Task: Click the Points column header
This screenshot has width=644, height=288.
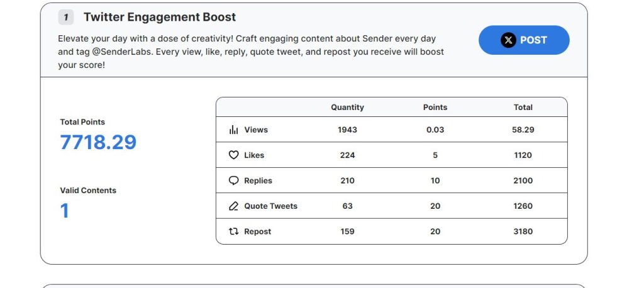Action: point(435,108)
